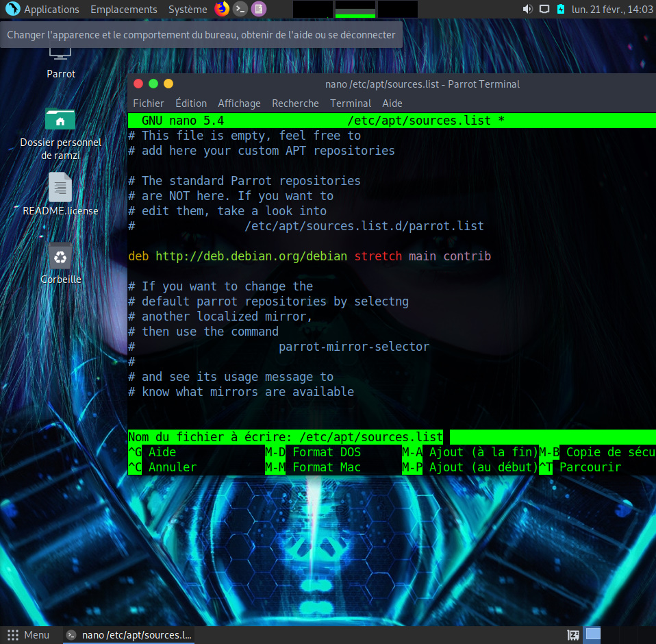Screen dimensions: 656x644
Task: Click '# The standard Parrot repositories' line
Action: coord(244,181)
